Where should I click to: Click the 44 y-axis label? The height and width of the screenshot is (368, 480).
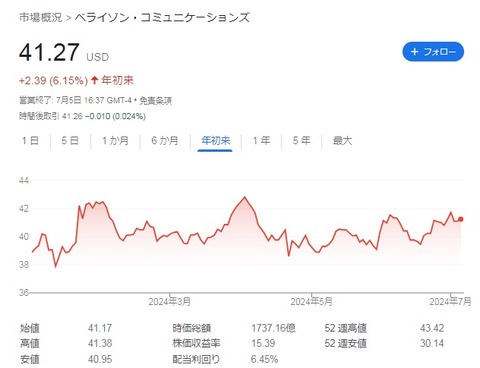(x=24, y=181)
